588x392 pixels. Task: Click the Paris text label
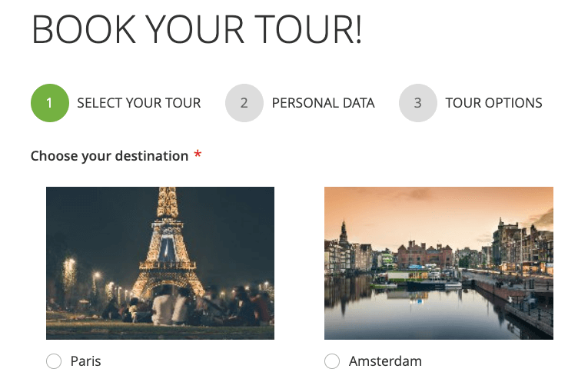pyautogui.click(x=85, y=361)
